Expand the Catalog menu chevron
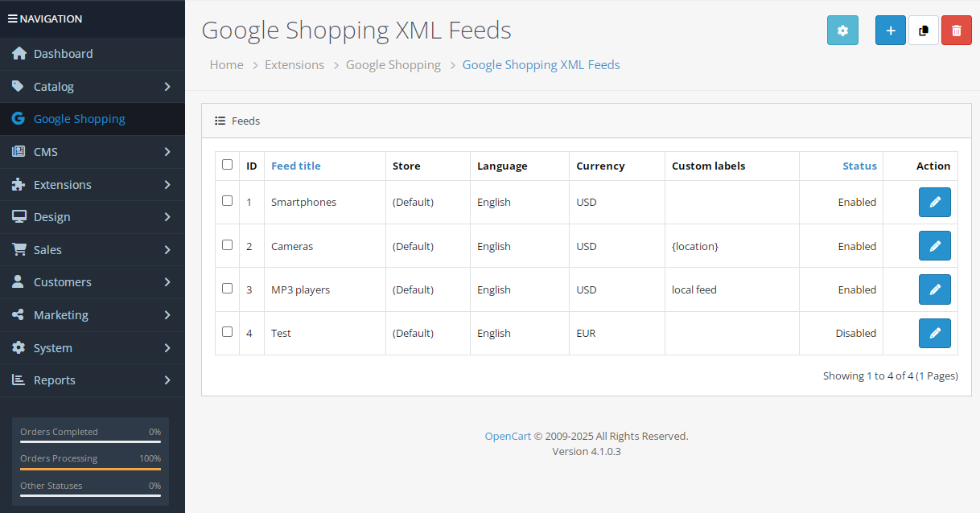This screenshot has height=513, width=980. pyautogui.click(x=167, y=87)
